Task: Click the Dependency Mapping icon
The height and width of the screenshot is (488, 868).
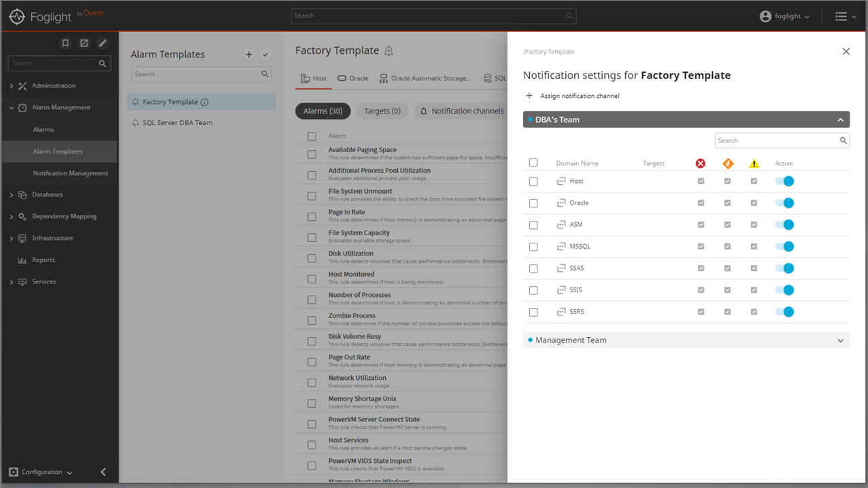Action: (22, 216)
